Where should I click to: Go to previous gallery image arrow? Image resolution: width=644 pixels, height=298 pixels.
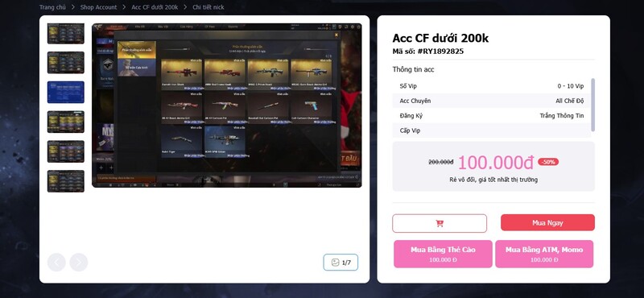56,263
